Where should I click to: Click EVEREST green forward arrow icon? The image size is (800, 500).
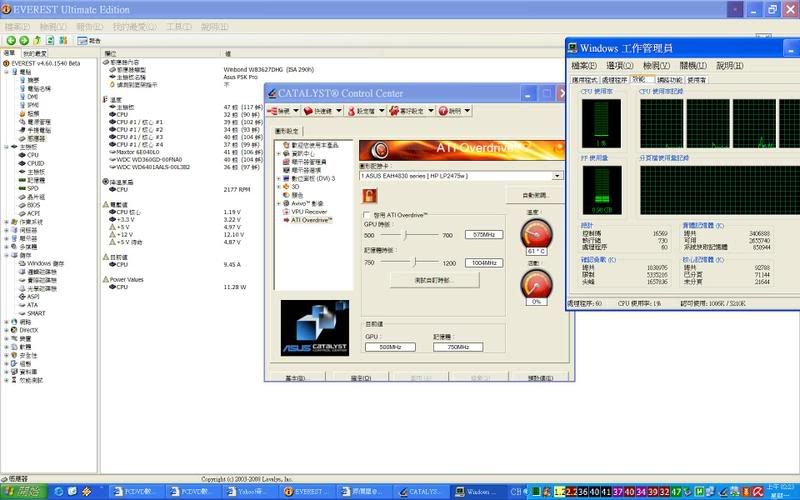click(24, 40)
